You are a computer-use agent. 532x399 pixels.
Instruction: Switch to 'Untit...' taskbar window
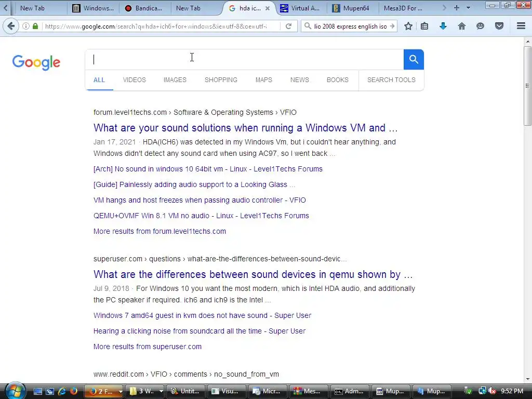tap(185, 391)
